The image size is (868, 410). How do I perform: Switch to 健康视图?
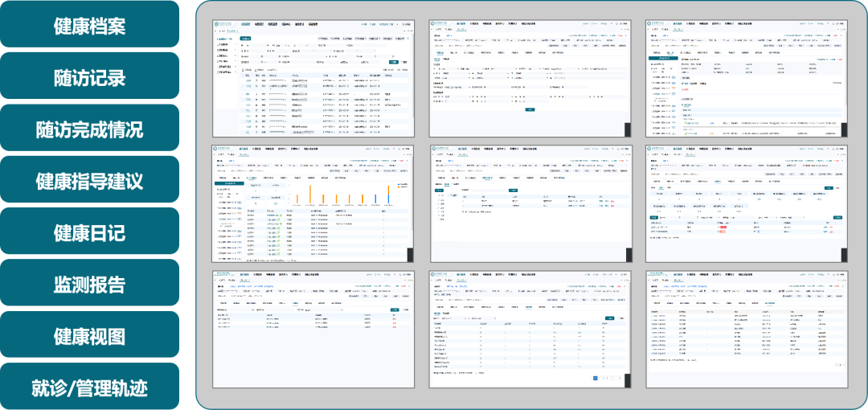pos(89,336)
